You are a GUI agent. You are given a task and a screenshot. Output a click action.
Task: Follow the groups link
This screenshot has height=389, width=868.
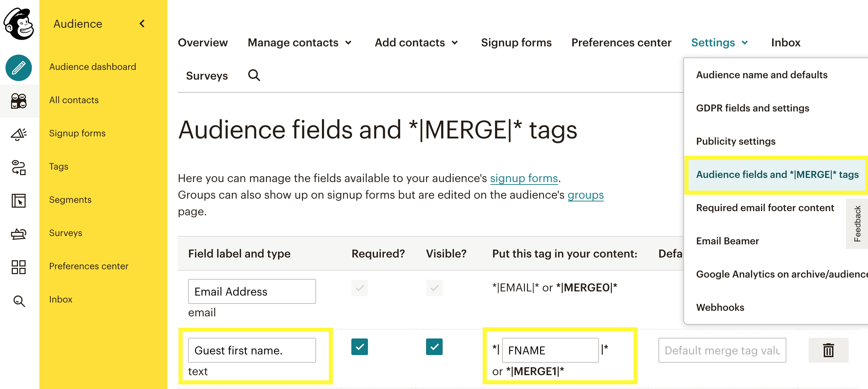(585, 195)
